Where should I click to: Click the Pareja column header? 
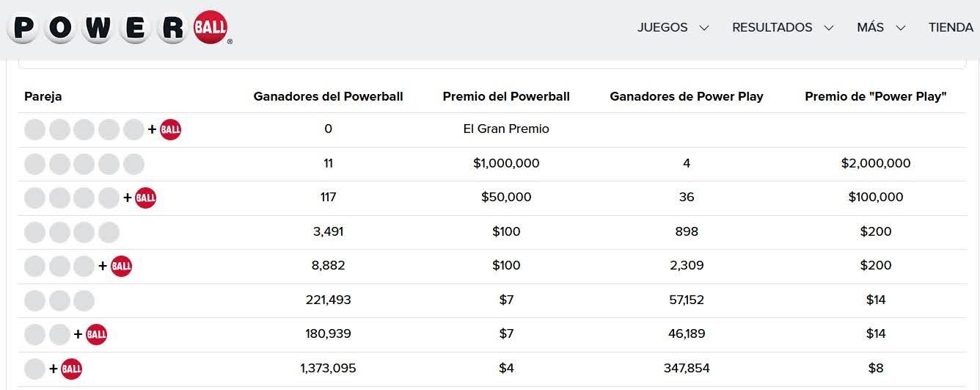pos(43,96)
